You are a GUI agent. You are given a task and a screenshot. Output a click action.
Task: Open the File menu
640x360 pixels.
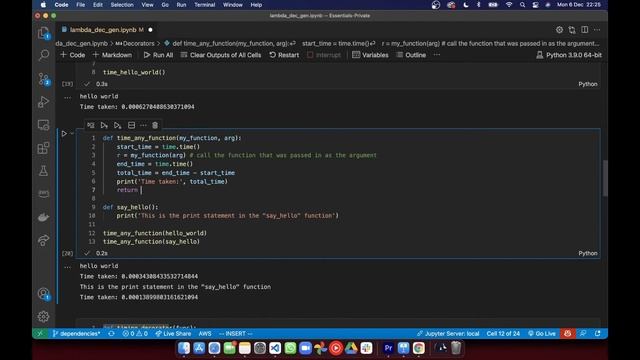pyautogui.click(x=81, y=5)
